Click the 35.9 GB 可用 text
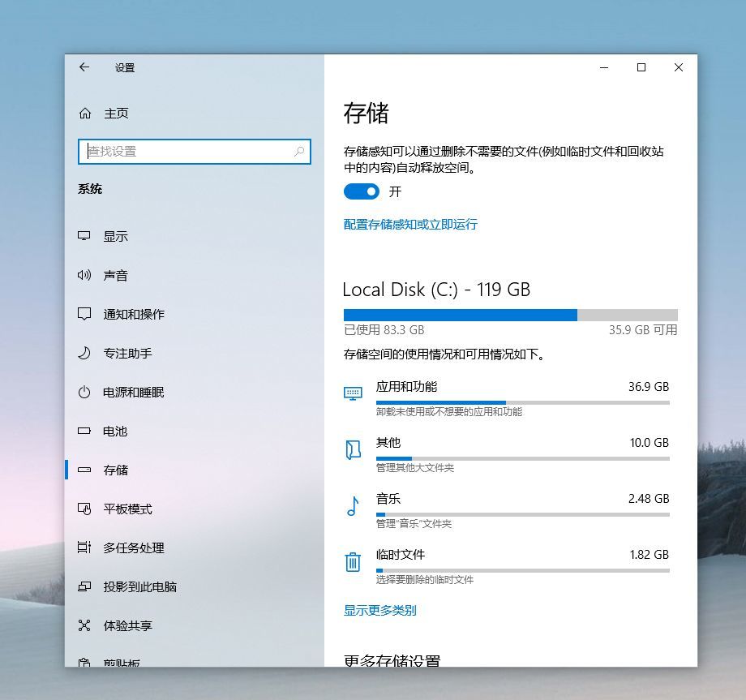The image size is (746, 700). [643, 330]
